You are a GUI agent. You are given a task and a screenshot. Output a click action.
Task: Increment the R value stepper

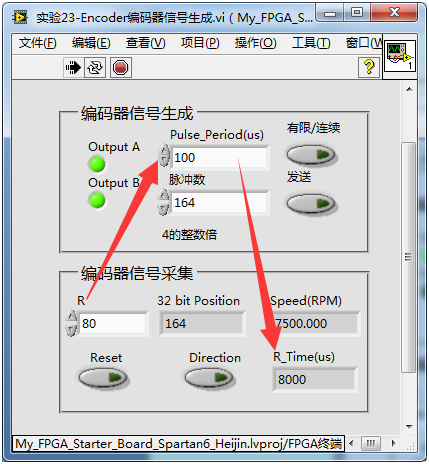point(71,317)
